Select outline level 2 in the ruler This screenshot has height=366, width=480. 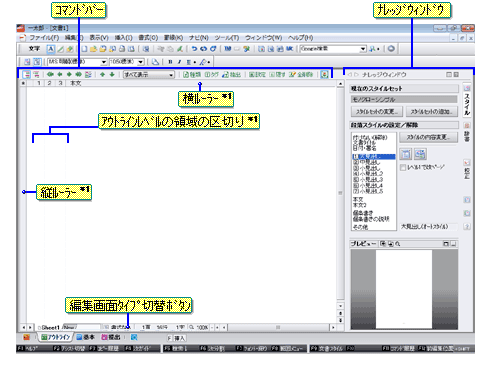tap(49, 83)
